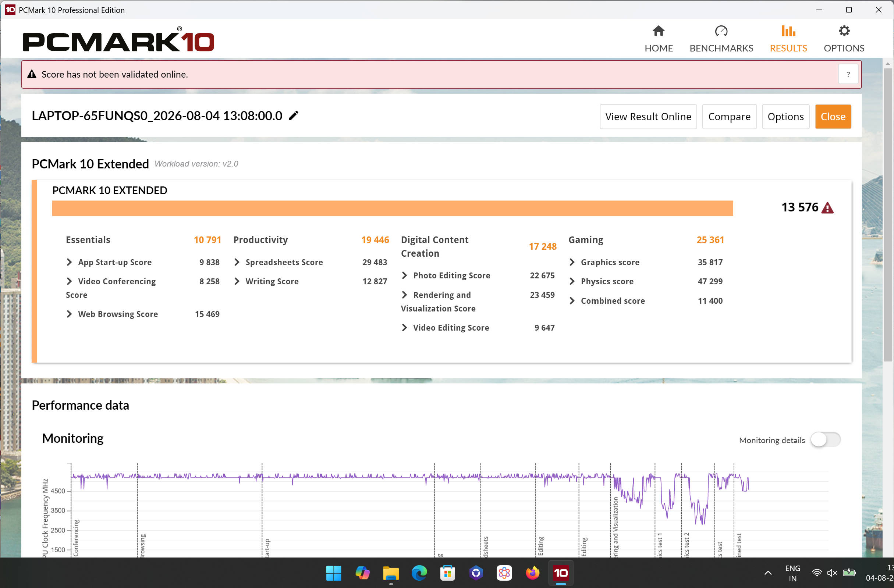Expand the App Start-up Score details
The height and width of the screenshot is (588, 894).
[x=69, y=262]
